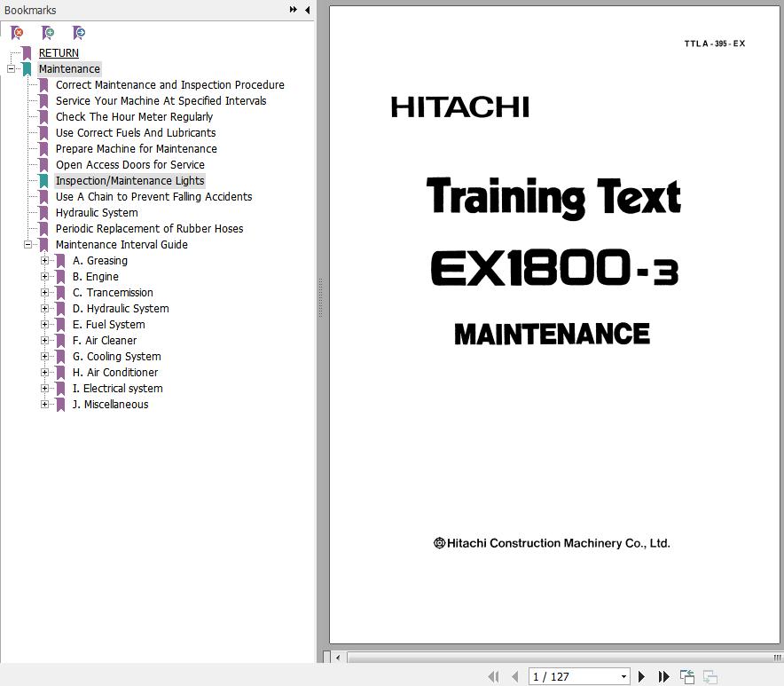Select the Maintenance bookmark
The image size is (784, 686).
click(69, 69)
